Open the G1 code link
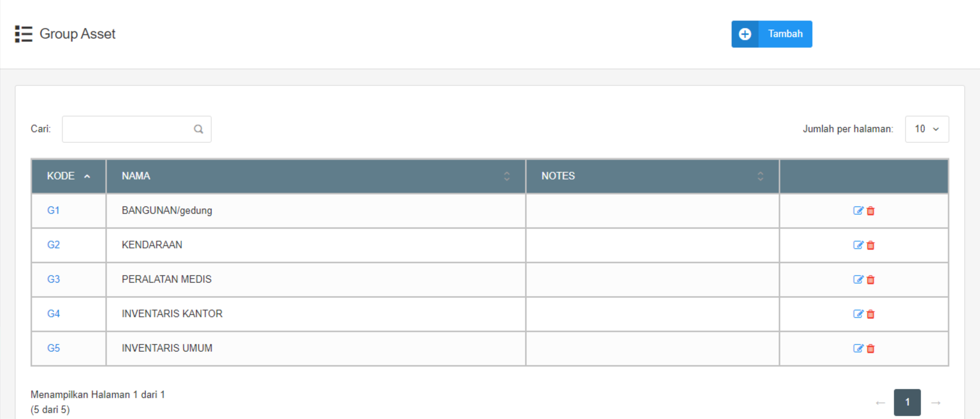980x419 pixels. 53,210
